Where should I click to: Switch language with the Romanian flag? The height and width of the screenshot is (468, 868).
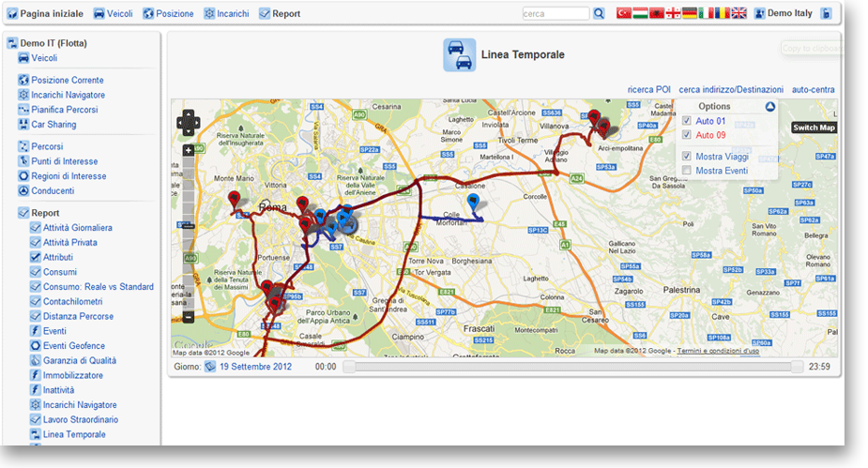[x=722, y=13]
